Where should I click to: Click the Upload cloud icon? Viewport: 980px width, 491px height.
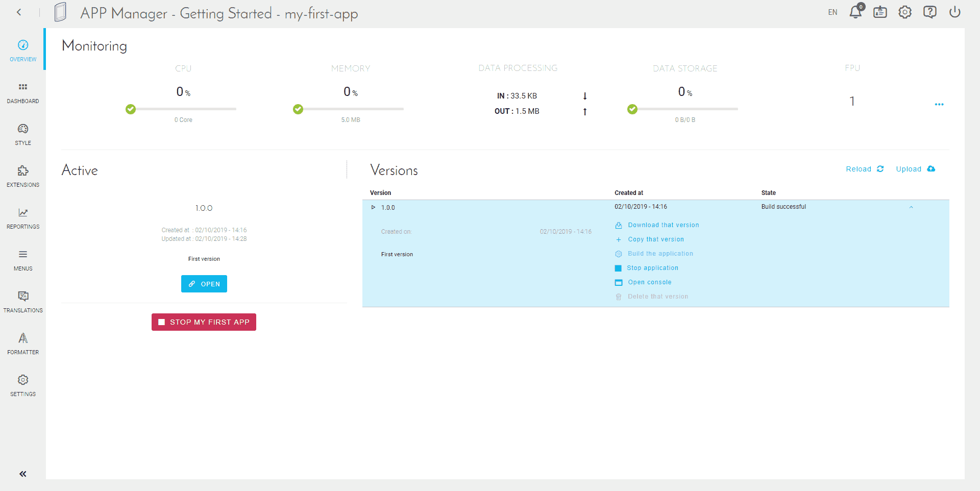point(931,169)
